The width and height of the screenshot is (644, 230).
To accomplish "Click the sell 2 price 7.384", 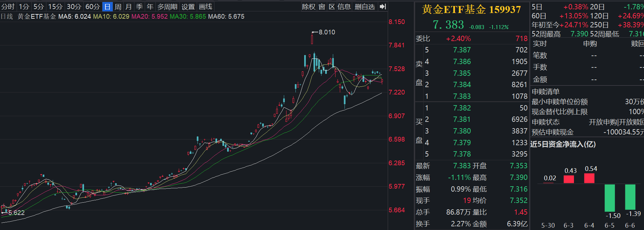I will click(x=462, y=85).
